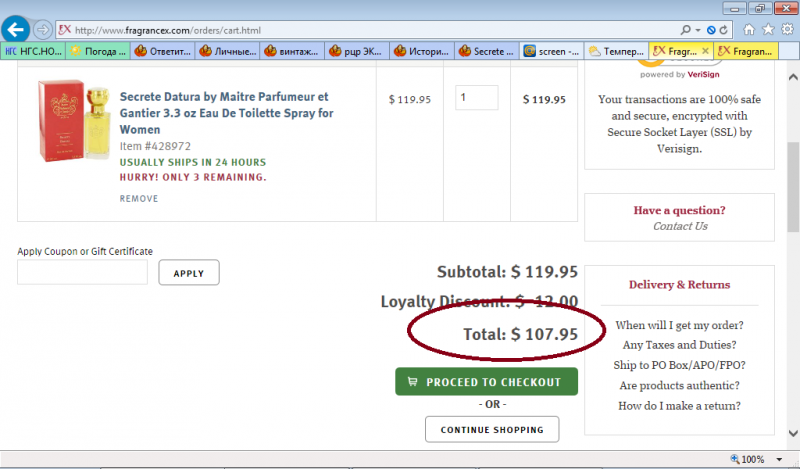
Task: Click the 'Total: $ 107.95' amount
Action: [x=520, y=334]
